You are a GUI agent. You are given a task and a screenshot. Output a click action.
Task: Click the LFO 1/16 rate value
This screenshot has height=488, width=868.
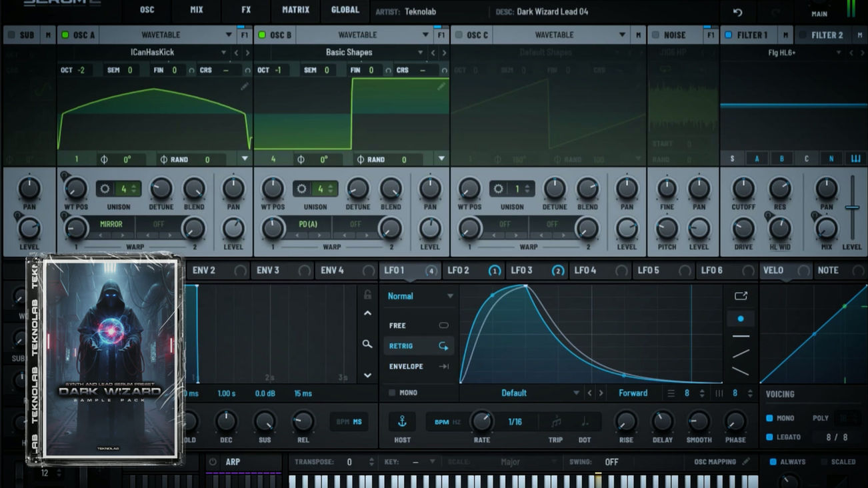(515, 422)
